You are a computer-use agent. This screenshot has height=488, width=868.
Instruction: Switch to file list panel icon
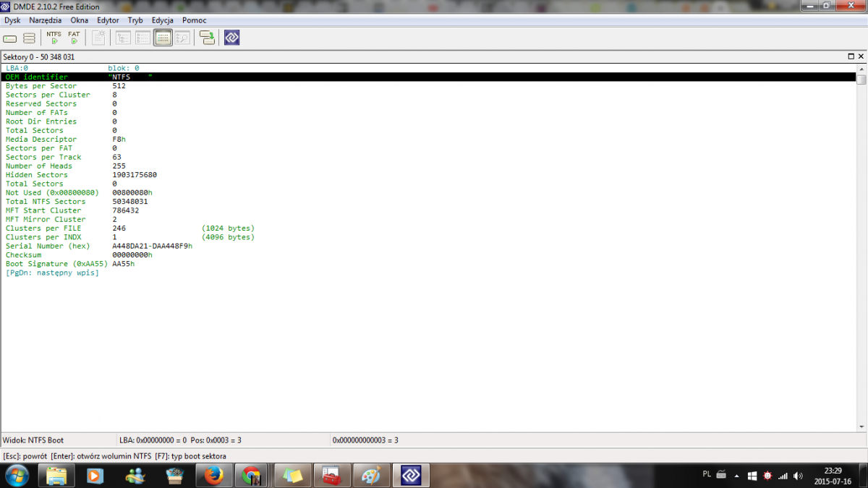tap(142, 38)
